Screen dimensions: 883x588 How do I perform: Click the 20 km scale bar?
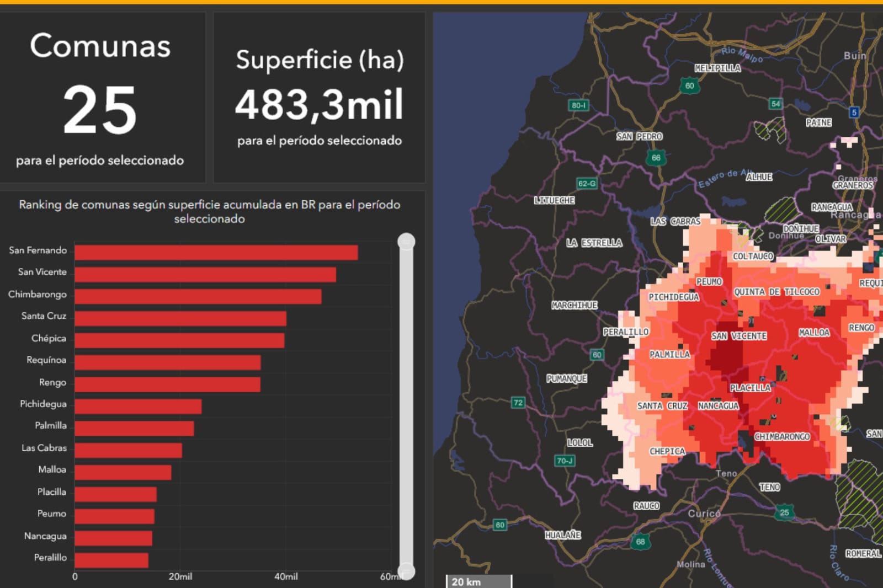tap(478, 581)
